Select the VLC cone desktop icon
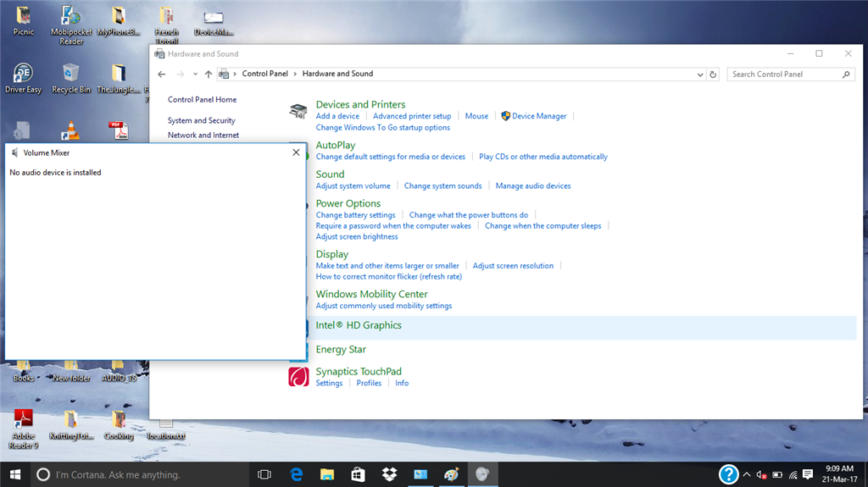Image resolution: width=868 pixels, height=487 pixels. point(70,130)
